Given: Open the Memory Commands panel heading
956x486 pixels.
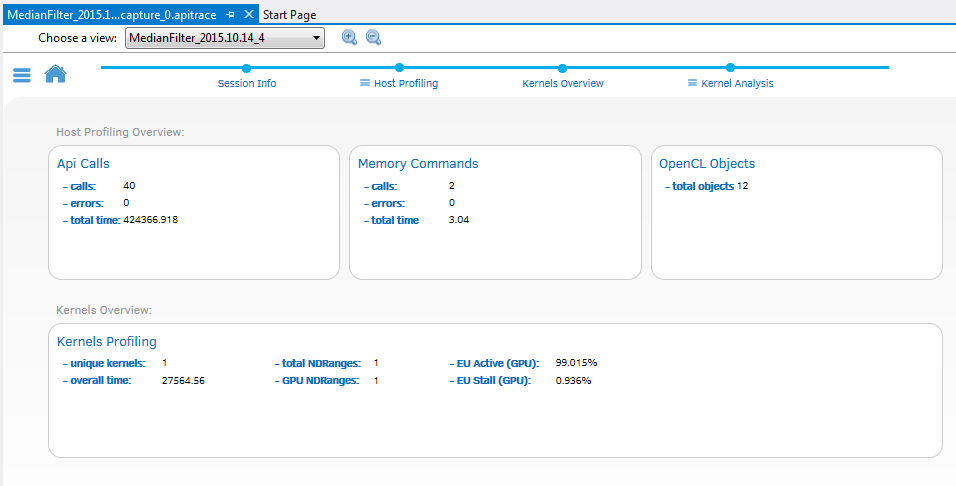Looking at the screenshot, I should [418, 163].
